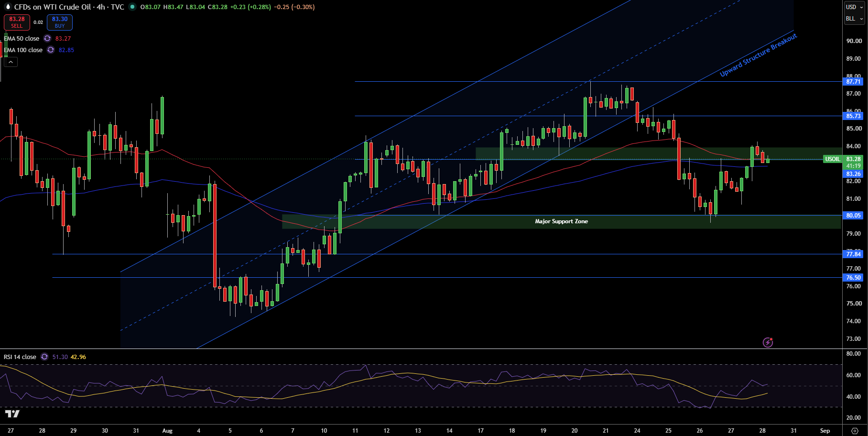Click the 85.73 price level label
The width and height of the screenshot is (868, 436).
click(x=854, y=116)
